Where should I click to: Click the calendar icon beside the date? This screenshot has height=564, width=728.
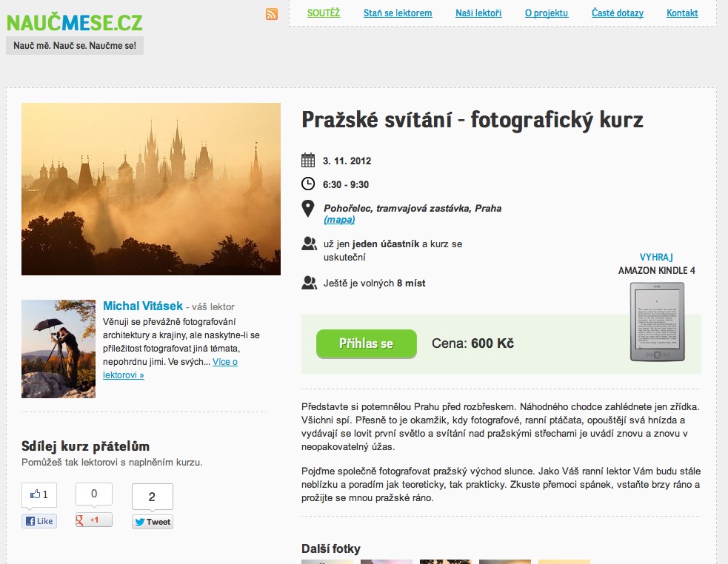coord(308,160)
